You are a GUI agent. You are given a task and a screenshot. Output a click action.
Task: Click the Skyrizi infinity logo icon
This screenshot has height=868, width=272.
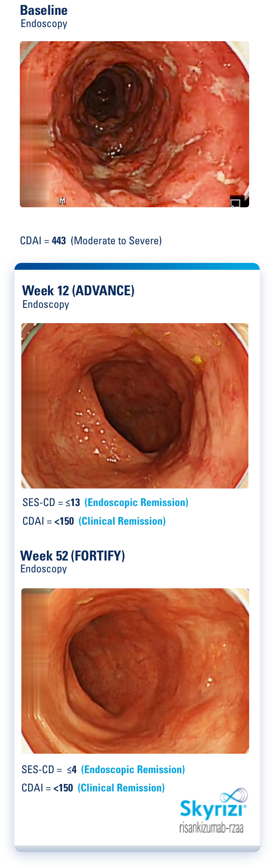pos(234,796)
